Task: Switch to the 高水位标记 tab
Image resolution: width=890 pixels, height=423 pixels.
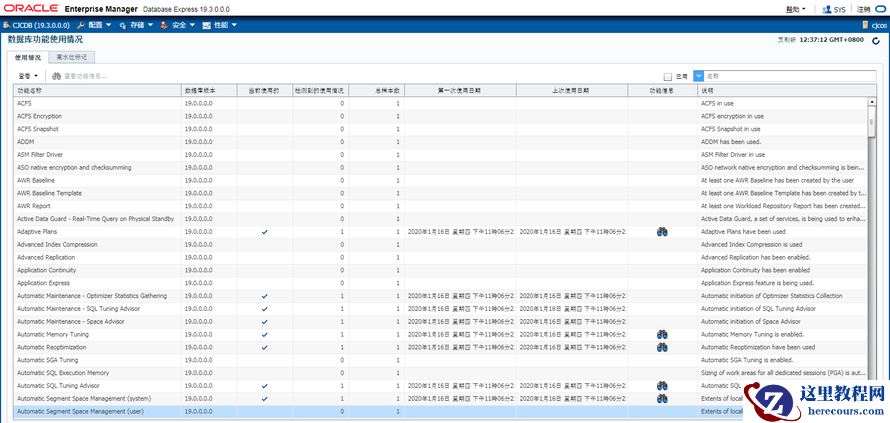Action: coord(72,57)
